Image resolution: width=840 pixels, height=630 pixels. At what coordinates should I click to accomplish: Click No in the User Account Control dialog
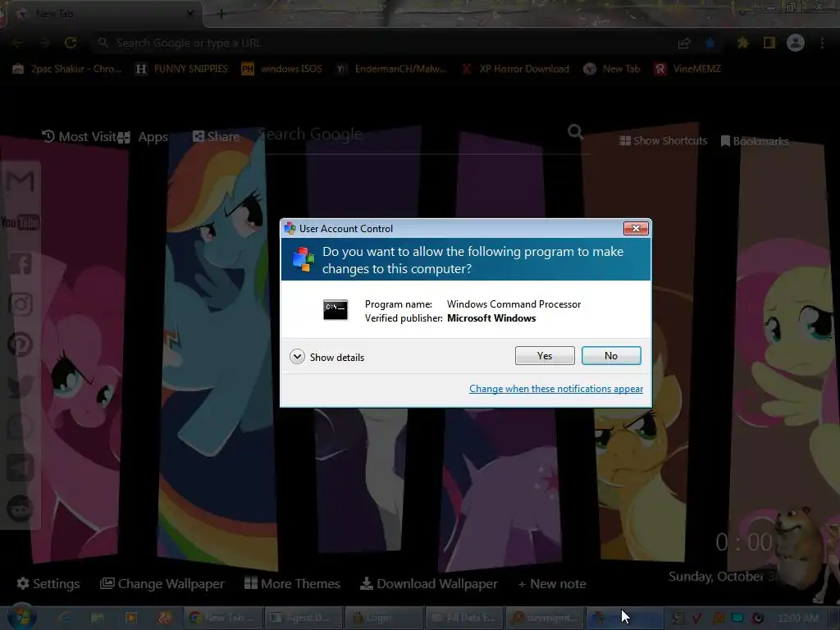pyautogui.click(x=611, y=356)
